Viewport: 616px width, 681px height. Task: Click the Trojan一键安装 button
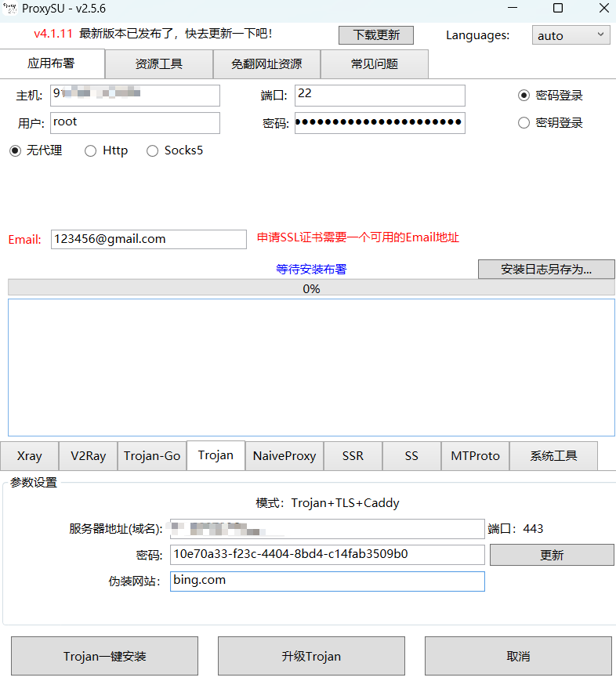coord(104,656)
